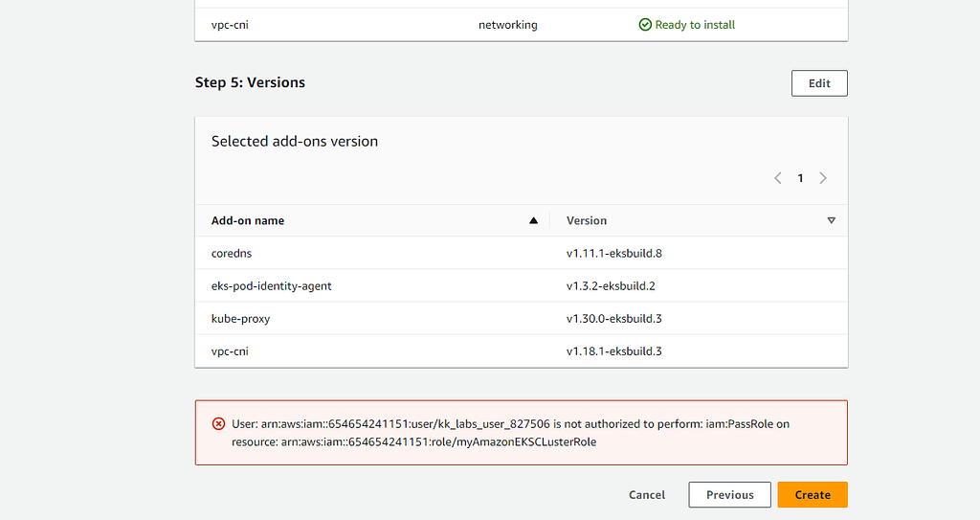
Task: Click the vpc-cni version v1.18.1-eksbuild.3 cell
Action: pyautogui.click(x=614, y=351)
